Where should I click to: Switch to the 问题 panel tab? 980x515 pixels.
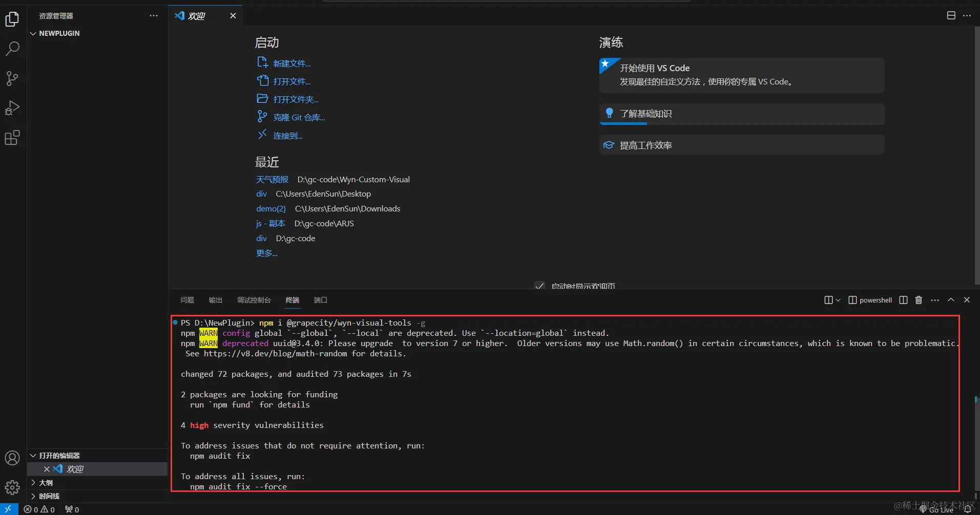(x=187, y=300)
